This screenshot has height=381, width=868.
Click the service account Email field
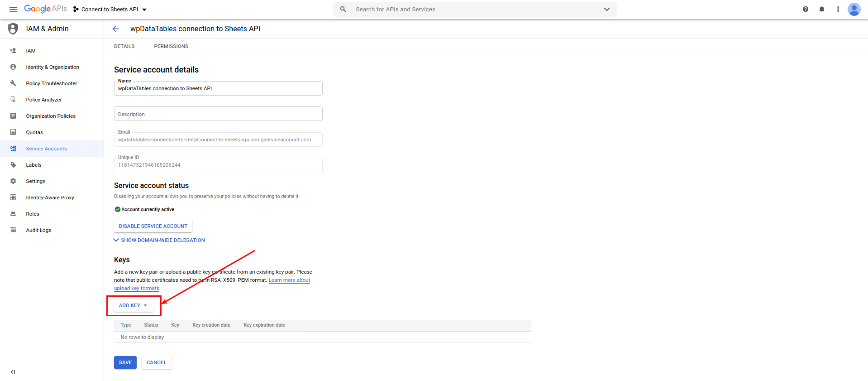(x=218, y=139)
